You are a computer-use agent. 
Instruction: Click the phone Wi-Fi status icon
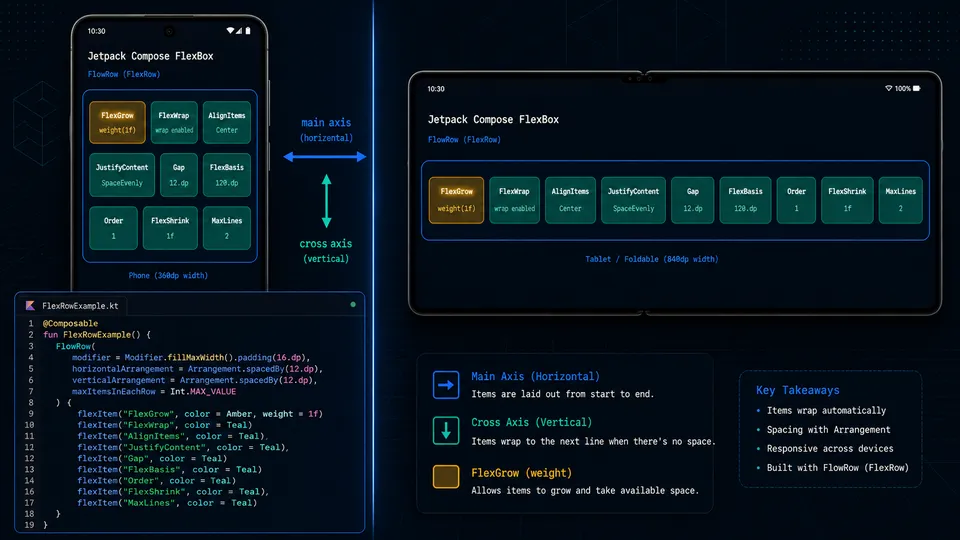tap(230, 31)
